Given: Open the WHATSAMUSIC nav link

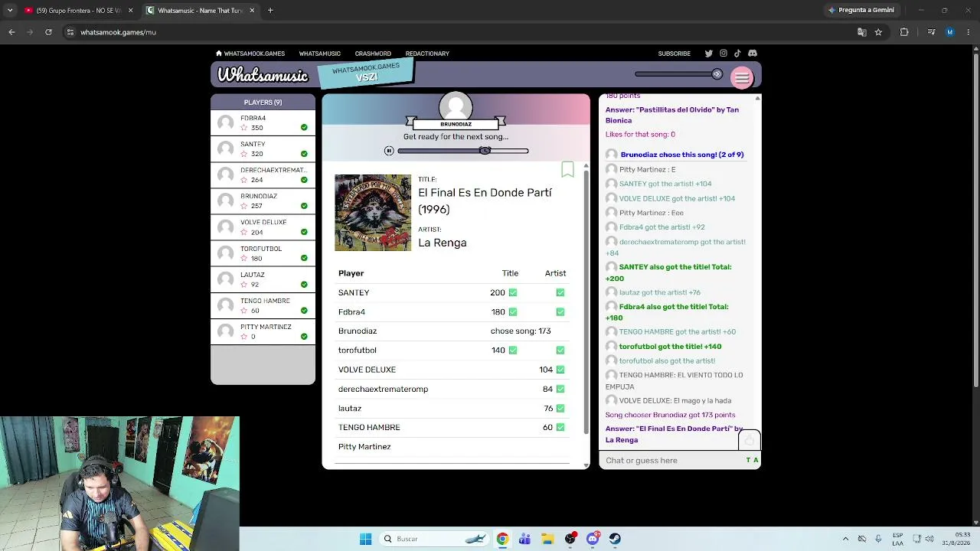Looking at the screenshot, I should pos(319,54).
